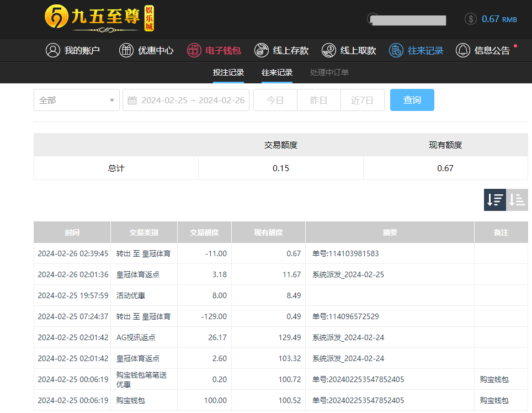The image size is (532, 413).
Task: Click the -129.00 transaction amount
Action: (214, 316)
